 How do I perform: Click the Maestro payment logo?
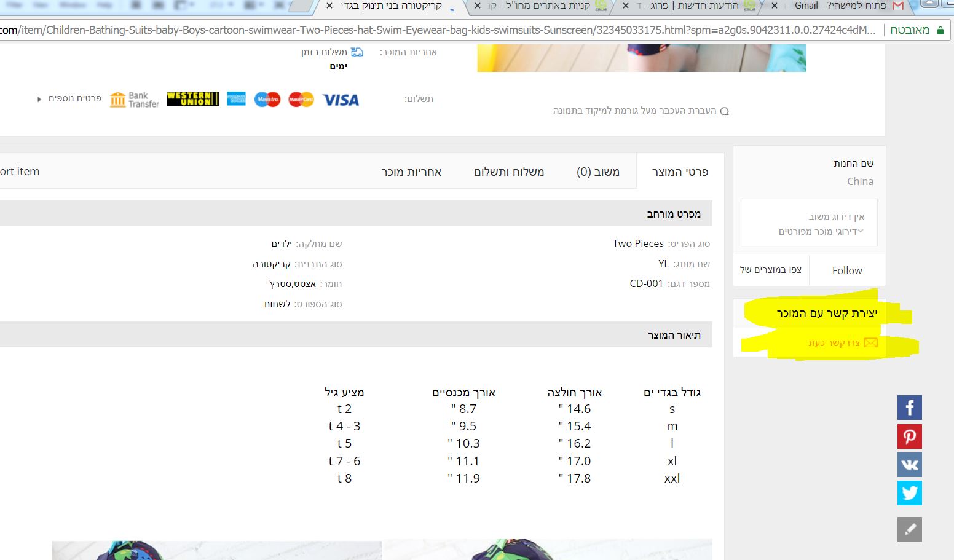(267, 99)
